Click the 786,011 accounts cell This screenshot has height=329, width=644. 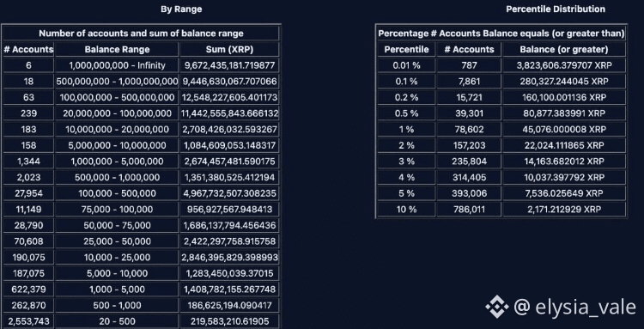coord(469,210)
